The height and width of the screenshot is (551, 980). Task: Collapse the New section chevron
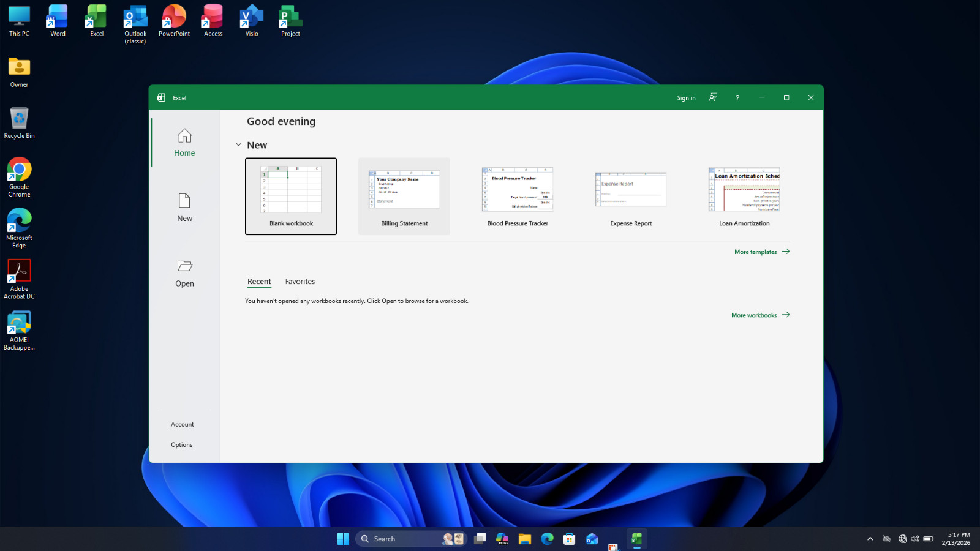click(238, 145)
